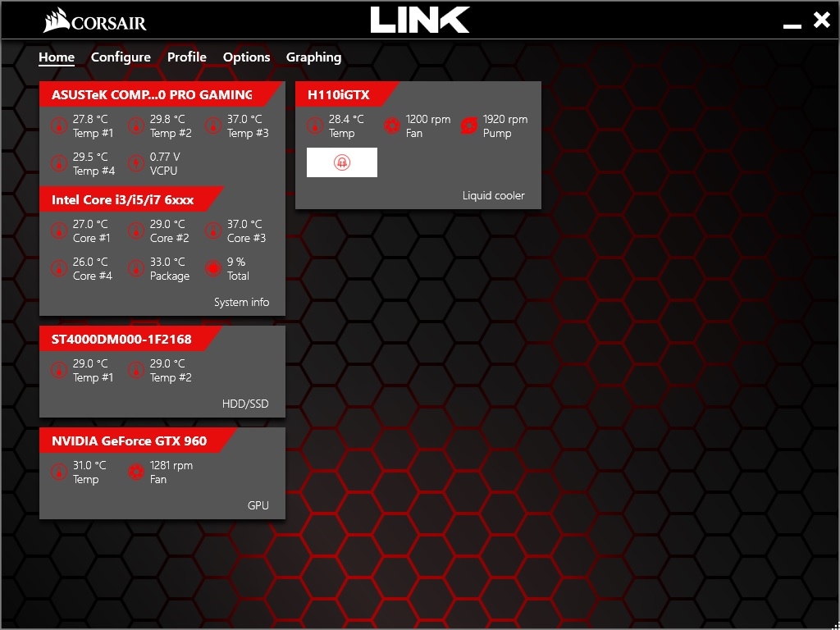840x630 pixels.
Task: Select the VCPU voltage icon
Action: pos(136,164)
